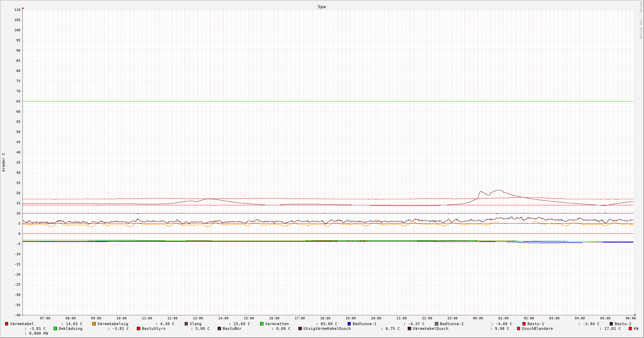Click the Grader C axis label
644x338 pixels.
tap(4, 162)
